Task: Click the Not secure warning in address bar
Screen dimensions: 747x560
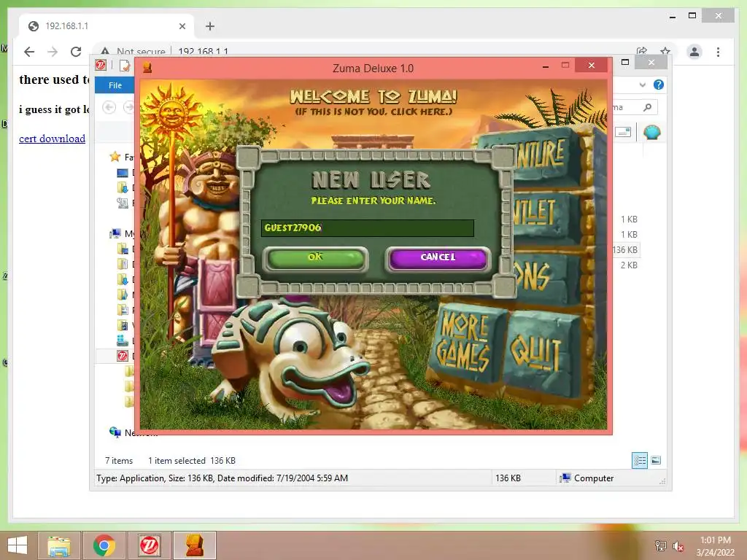Action: point(134,52)
